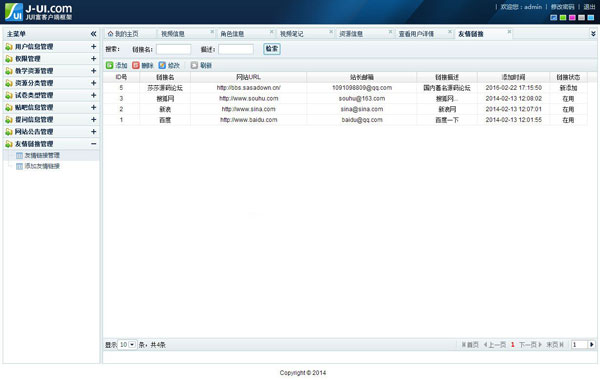600x380 pixels.
Task: Switch to the 查看用户详情 tab
Action: 416,34
